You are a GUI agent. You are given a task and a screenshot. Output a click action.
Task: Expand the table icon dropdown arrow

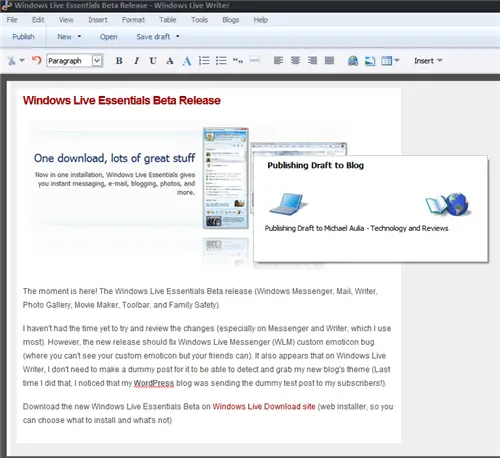click(397, 60)
